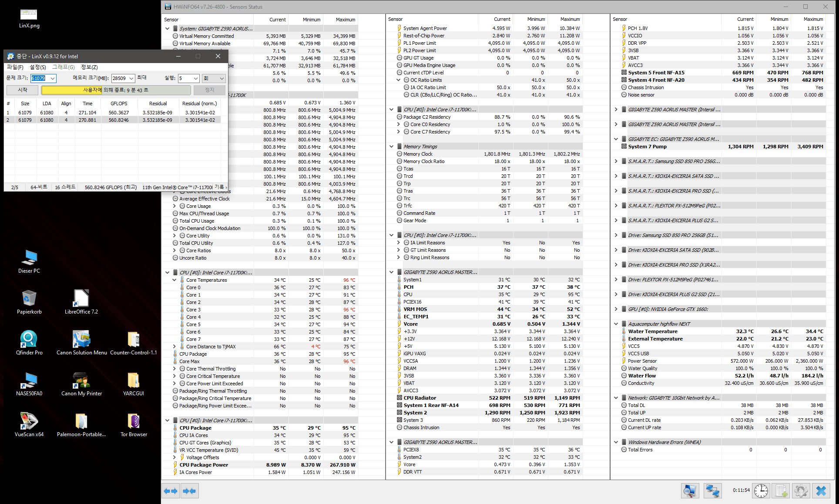Image resolution: width=839 pixels, height=504 pixels.
Task: Open the LinX.png desktop file
Action: 29,18
